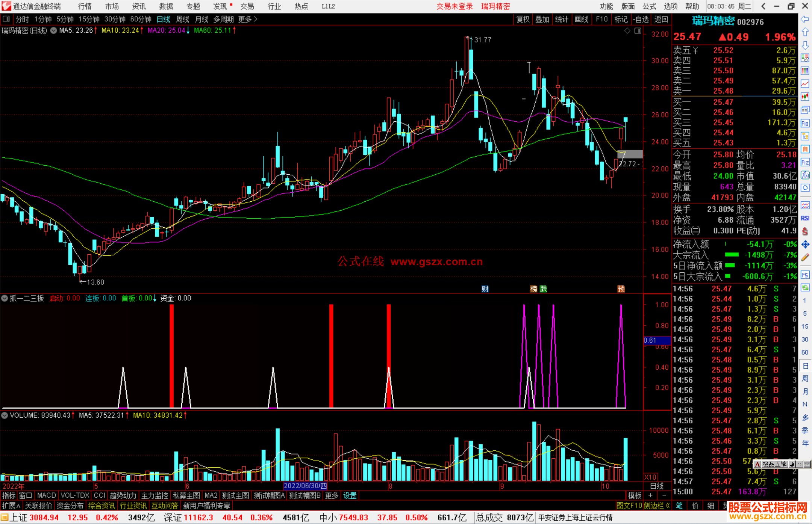
Task: Click the plus zoom-in chart button
Action: click(x=650, y=495)
